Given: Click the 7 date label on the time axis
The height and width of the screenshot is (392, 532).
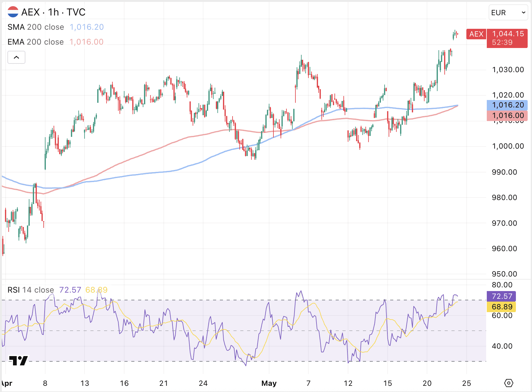Looking at the screenshot, I should [308, 383].
